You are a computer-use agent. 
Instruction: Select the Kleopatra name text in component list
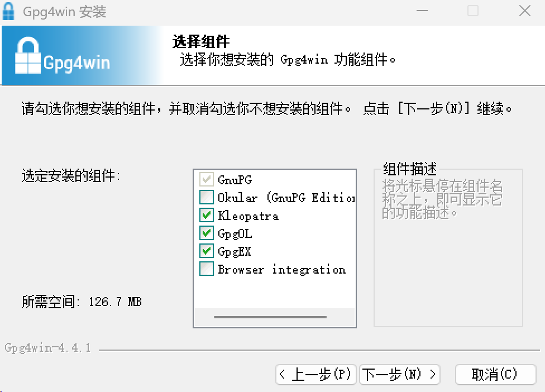pos(248,216)
